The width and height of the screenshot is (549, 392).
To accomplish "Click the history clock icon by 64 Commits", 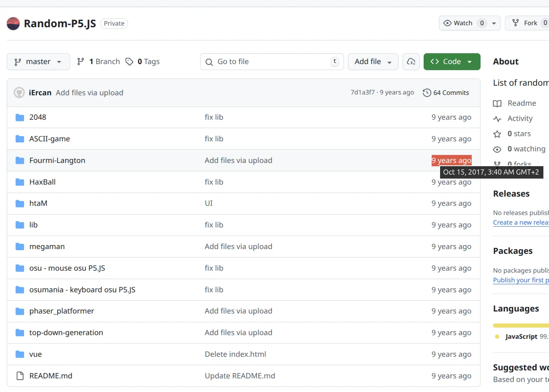I will click(427, 92).
